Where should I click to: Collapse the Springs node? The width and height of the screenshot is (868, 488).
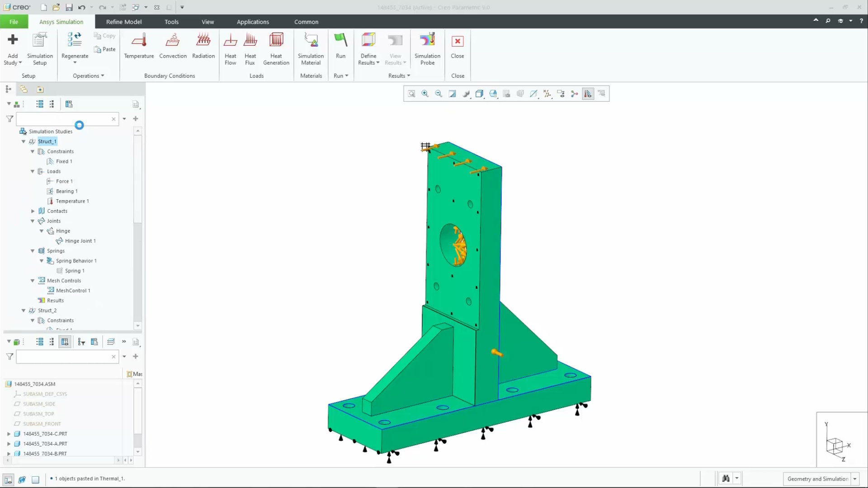[x=33, y=251]
